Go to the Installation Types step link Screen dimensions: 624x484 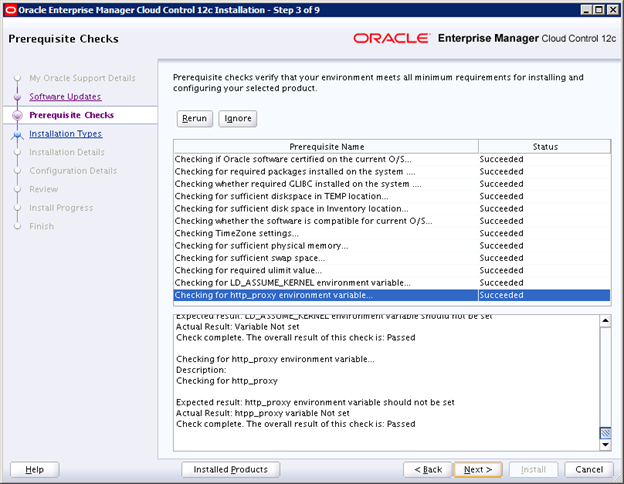[x=66, y=134]
